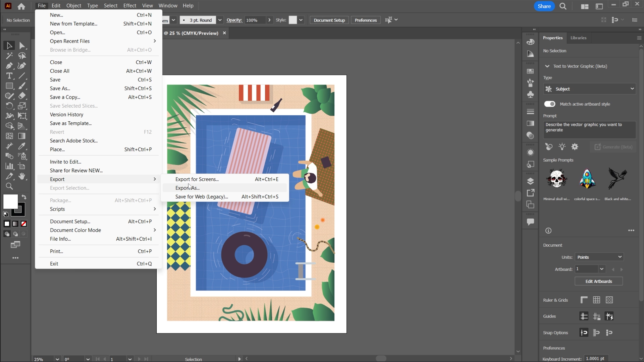This screenshot has height=362, width=644.
Task: Select the Zoom tool
Action: (x=9, y=186)
